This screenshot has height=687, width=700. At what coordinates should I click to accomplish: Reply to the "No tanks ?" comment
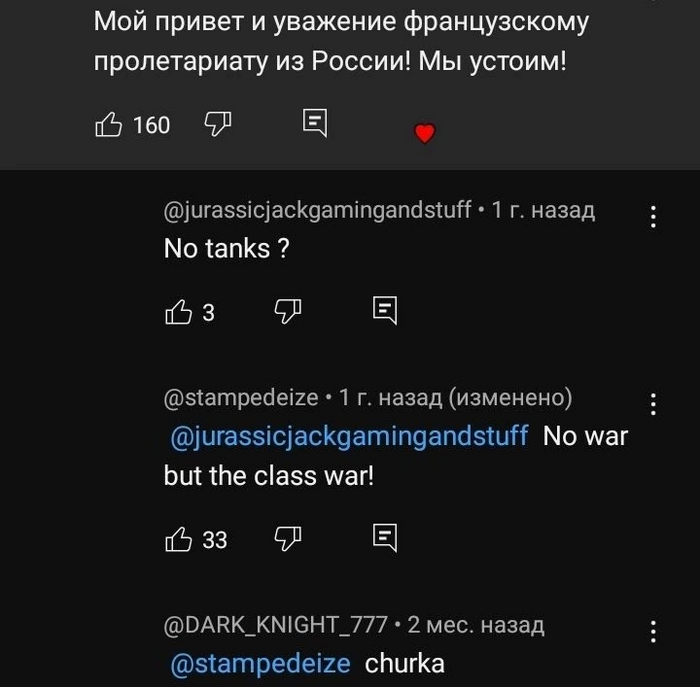tap(384, 312)
